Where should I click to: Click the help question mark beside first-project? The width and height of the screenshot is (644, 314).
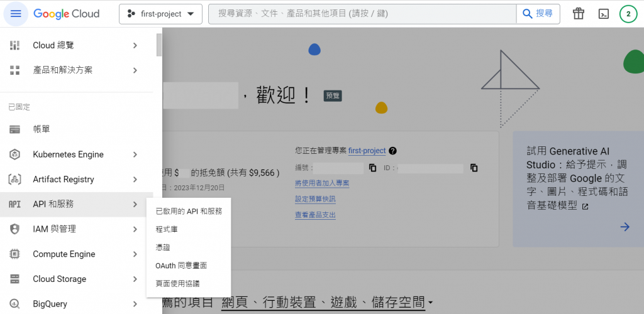coord(392,151)
